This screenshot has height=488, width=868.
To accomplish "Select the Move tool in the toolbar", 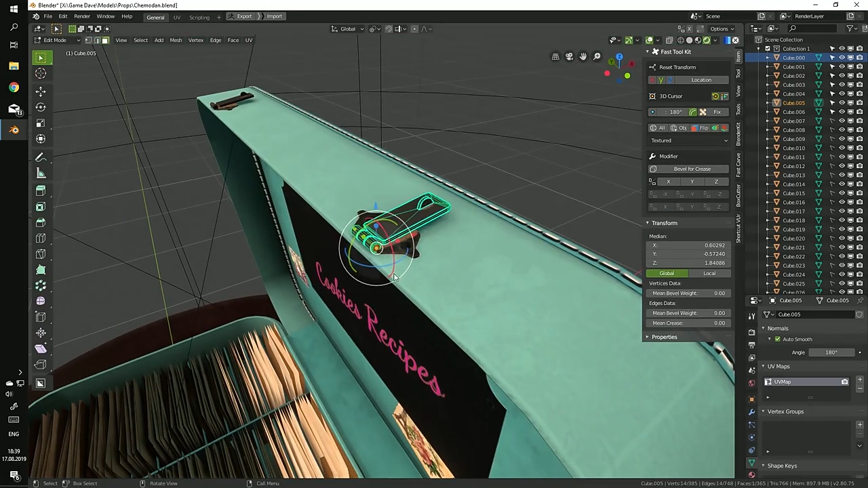I will pos(41,91).
